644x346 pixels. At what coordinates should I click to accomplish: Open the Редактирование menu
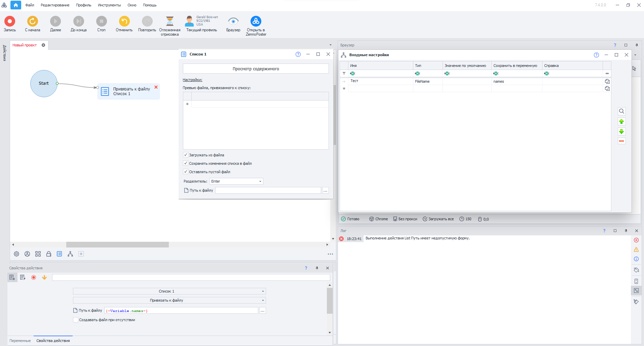click(55, 5)
